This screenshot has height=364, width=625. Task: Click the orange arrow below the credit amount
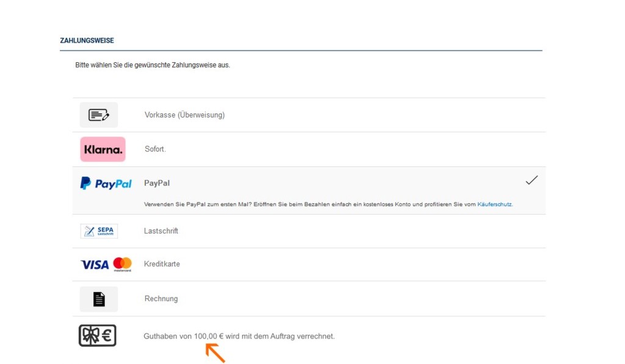(215, 352)
